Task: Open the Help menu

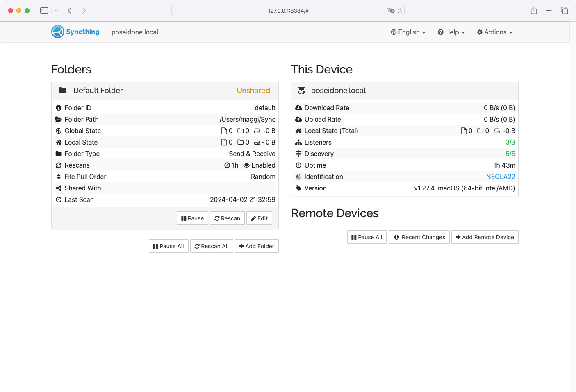Action: 451,32
